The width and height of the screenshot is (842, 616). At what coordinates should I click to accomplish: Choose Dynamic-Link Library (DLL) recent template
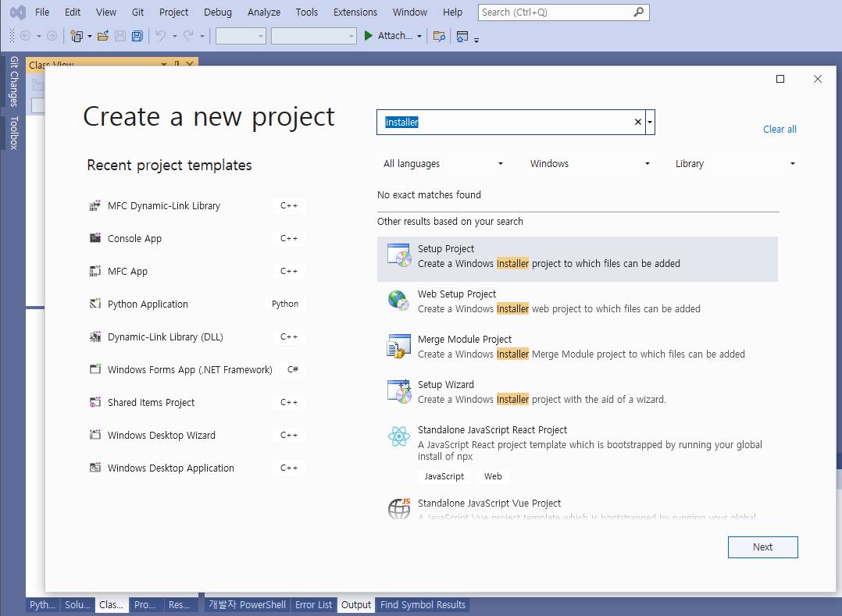(197, 337)
